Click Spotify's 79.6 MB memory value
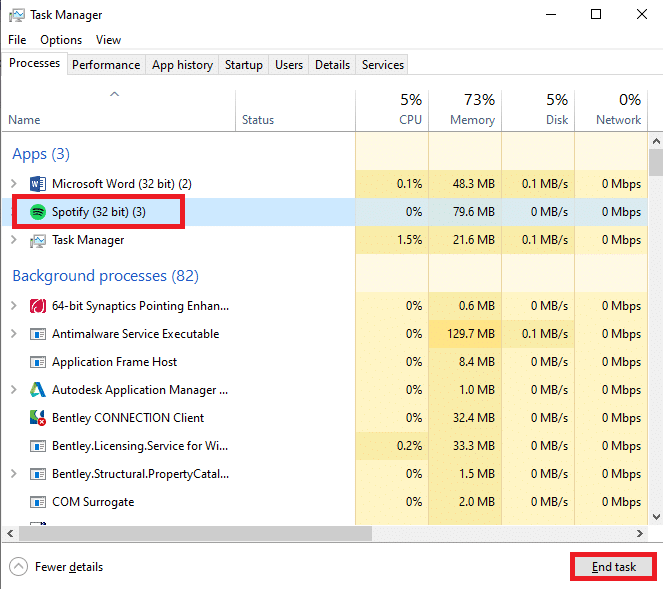 click(x=474, y=212)
